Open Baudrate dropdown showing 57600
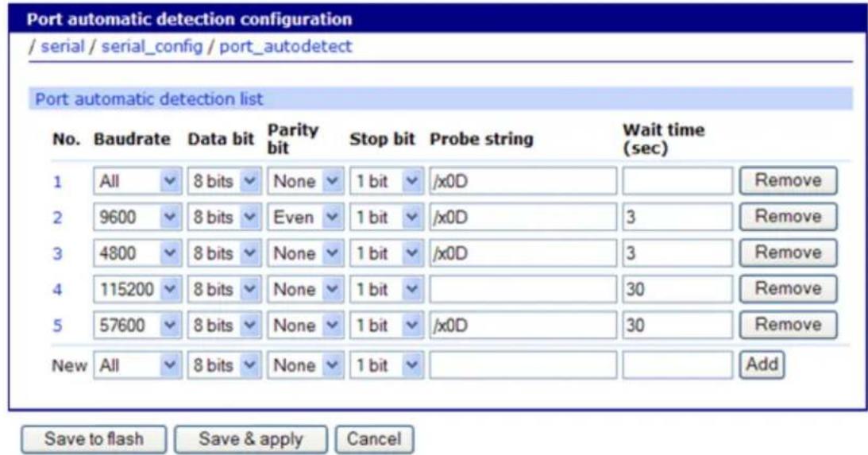This screenshot has width=868, height=455. [x=137, y=325]
